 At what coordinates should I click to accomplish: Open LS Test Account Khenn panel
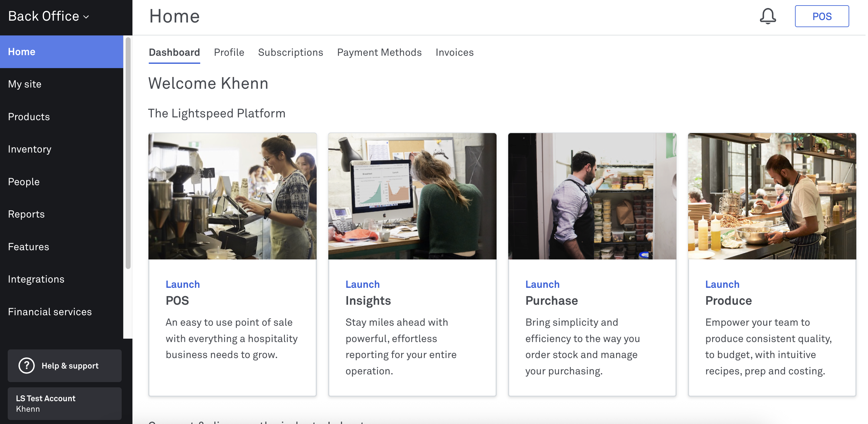click(x=65, y=403)
